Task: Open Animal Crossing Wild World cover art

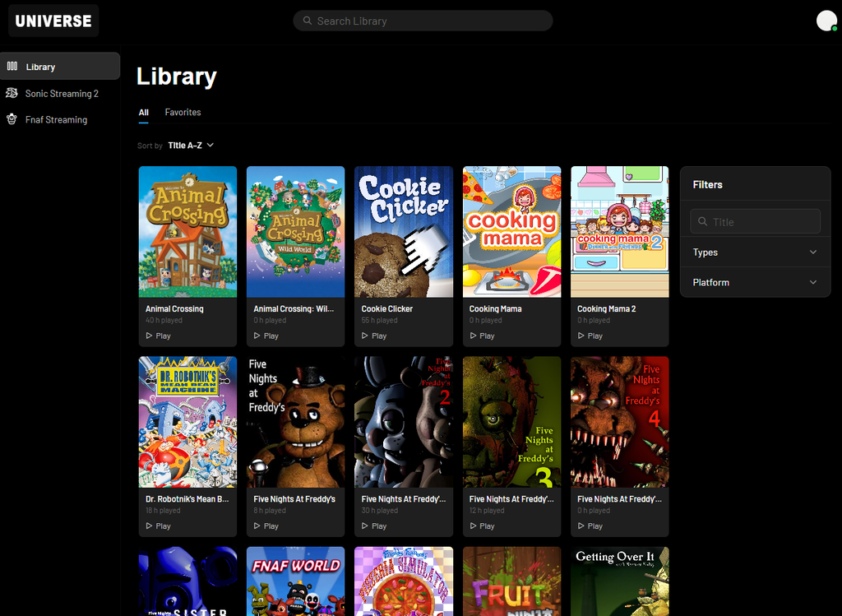Action: [295, 231]
